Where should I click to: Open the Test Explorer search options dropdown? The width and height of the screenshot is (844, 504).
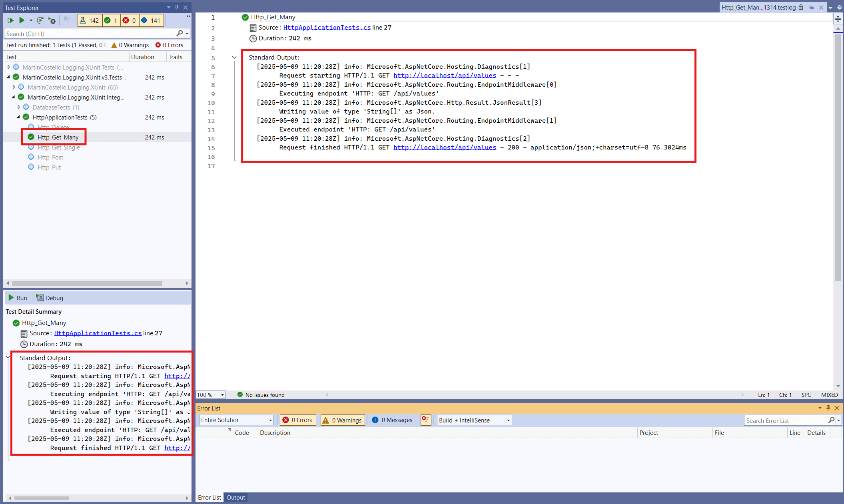(x=187, y=34)
